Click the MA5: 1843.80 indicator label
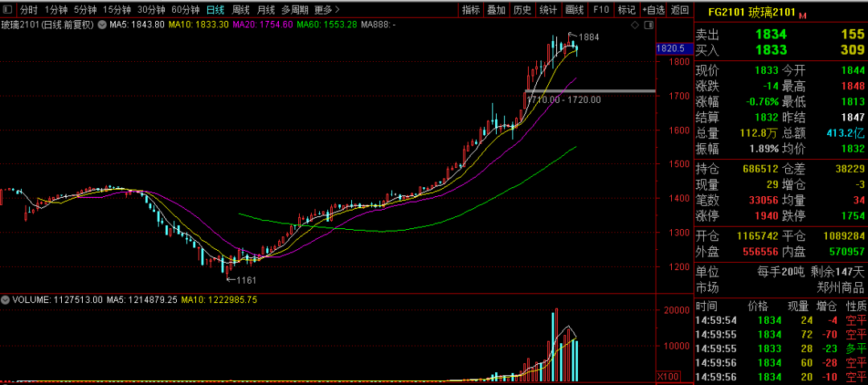Screen dimensions: 868x385 coord(137,24)
